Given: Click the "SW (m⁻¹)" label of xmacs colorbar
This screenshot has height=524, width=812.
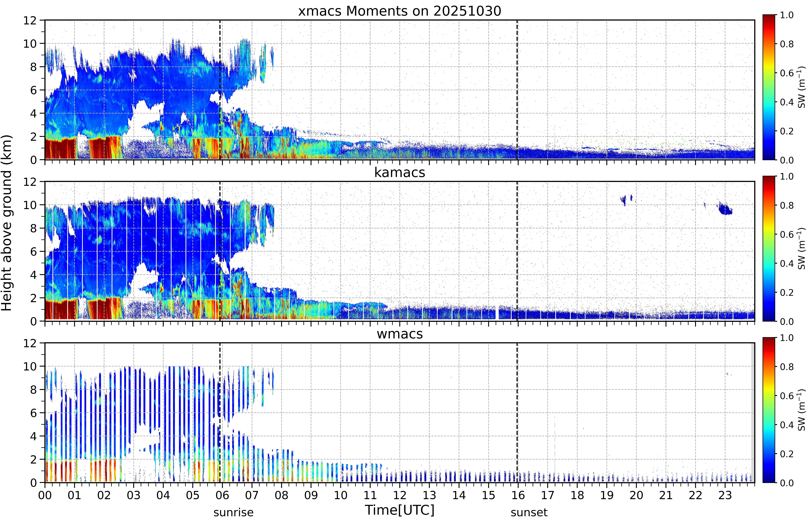Looking at the screenshot, I should pyautogui.click(x=801, y=87).
